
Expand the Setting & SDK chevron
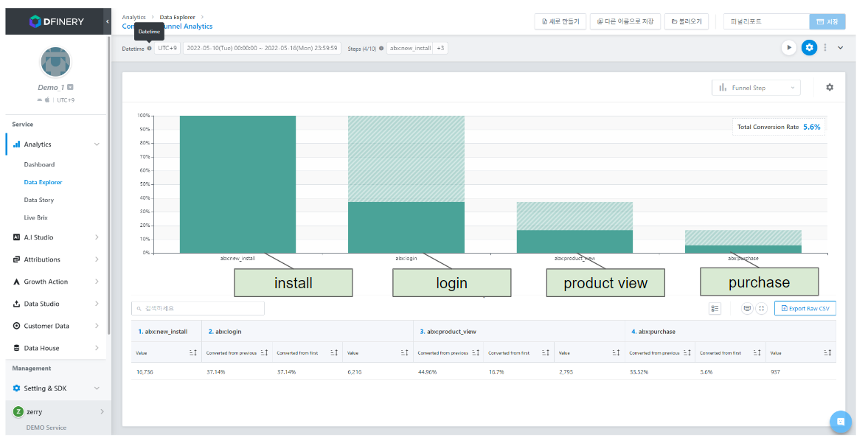pos(97,388)
